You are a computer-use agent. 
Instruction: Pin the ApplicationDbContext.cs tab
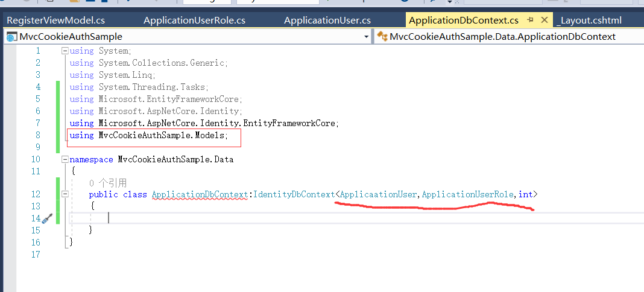[x=530, y=20]
